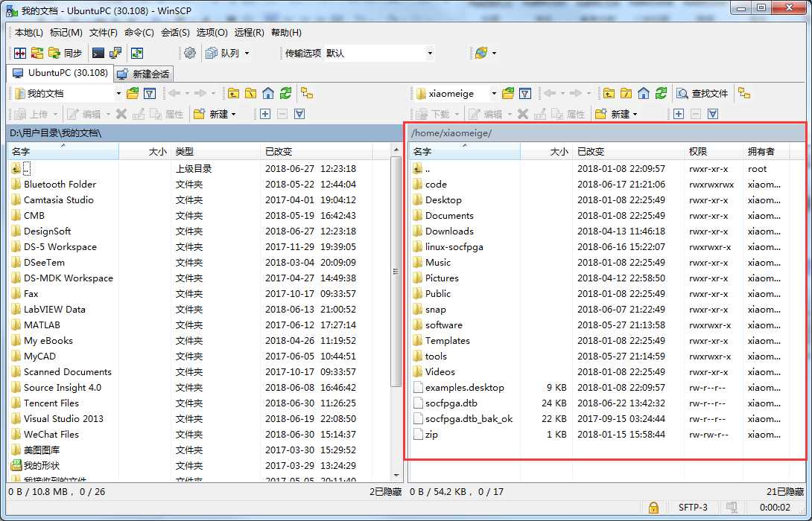Go to local parent directory icon
This screenshot has height=521, width=812.
234,94
